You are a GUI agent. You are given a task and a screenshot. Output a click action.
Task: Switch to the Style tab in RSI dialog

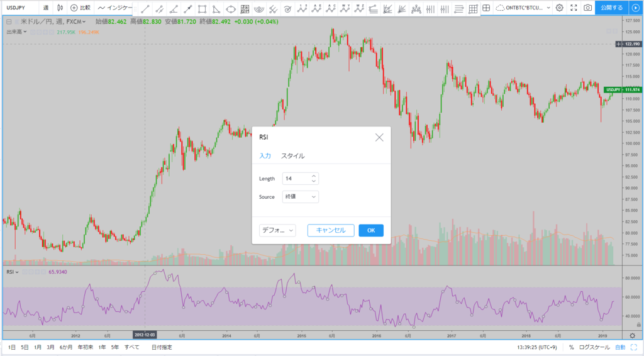coord(292,156)
